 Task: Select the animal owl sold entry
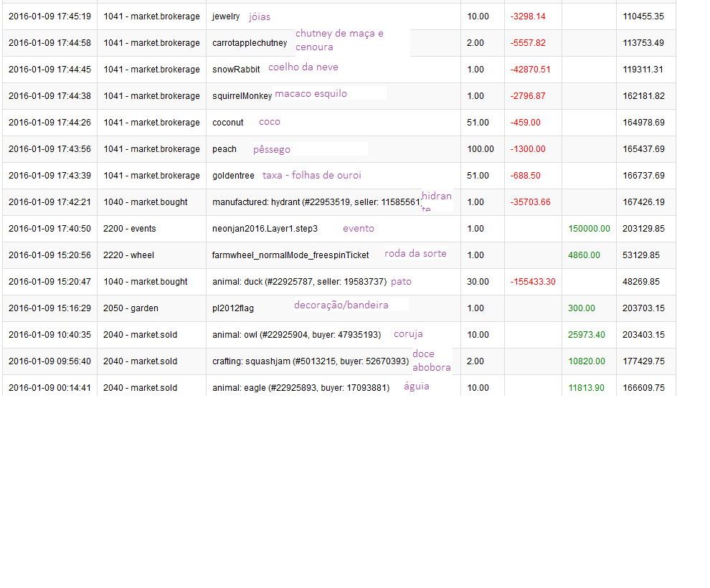[296, 335]
